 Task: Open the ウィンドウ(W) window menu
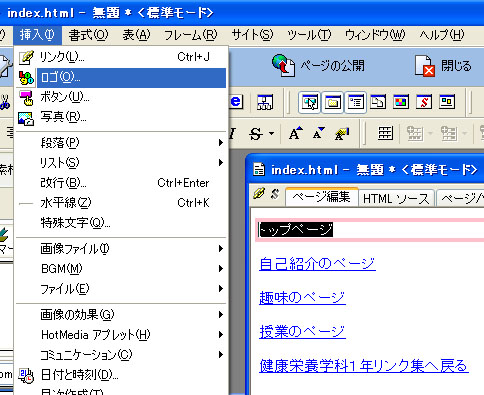click(375, 35)
